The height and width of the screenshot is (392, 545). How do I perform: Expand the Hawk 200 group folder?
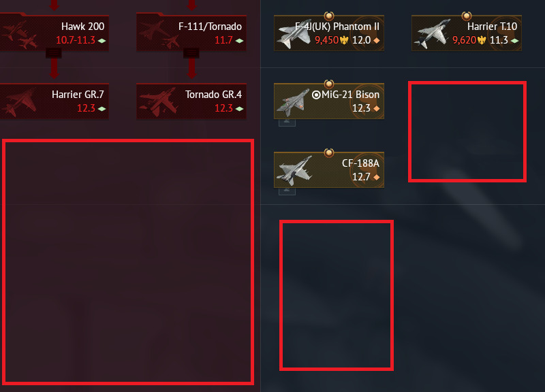(x=54, y=53)
